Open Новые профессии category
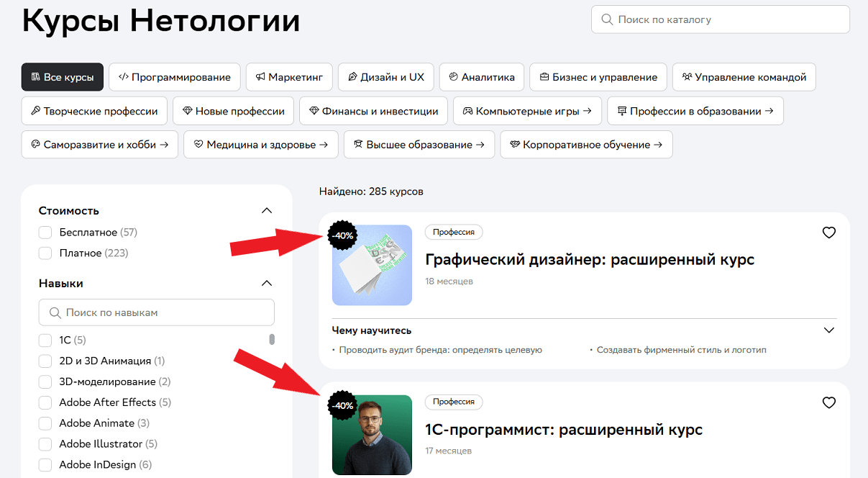The image size is (868, 478). coord(234,111)
